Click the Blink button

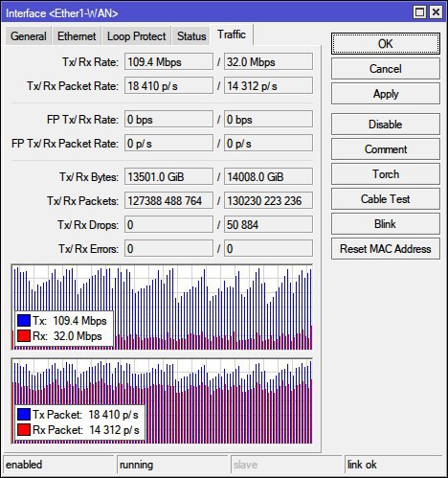click(x=386, y=224)
